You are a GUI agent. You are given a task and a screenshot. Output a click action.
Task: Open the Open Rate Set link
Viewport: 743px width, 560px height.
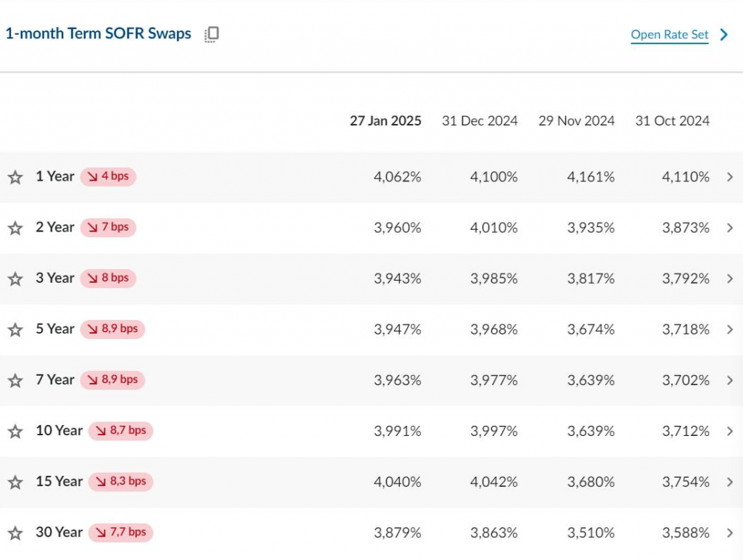point(669,35)
